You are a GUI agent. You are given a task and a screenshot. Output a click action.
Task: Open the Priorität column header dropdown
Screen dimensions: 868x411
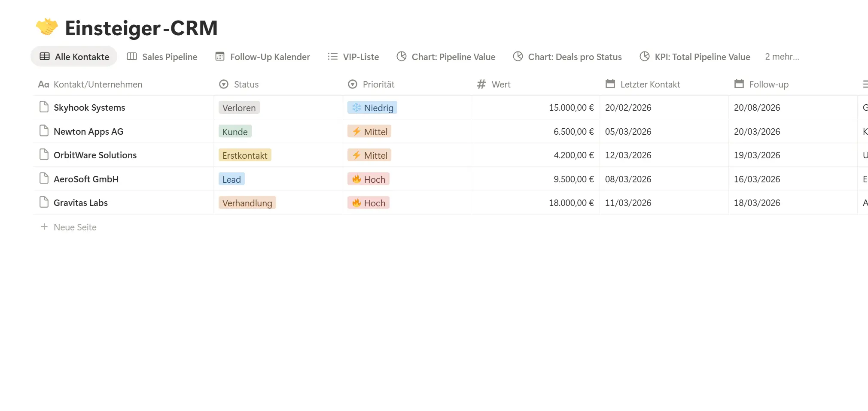(x=353, y=84)
